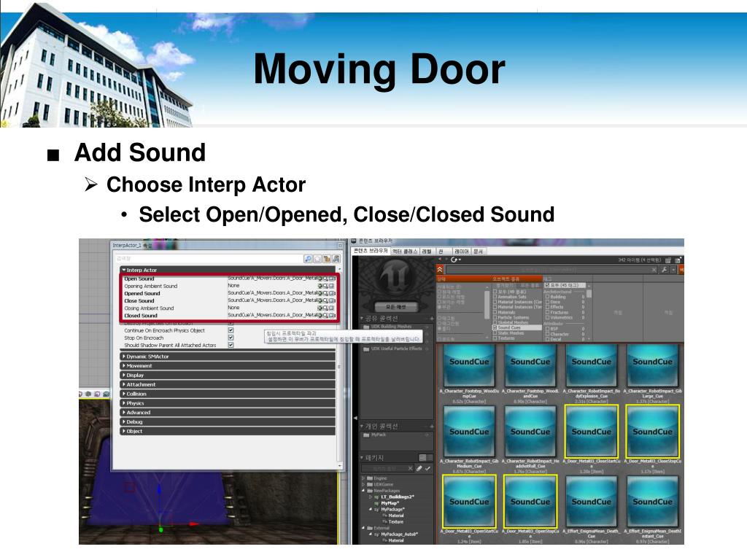This screenshot has width=747, height=560.
Task: Click the search magnifier icon in InterpActor properties
Action: coord(308,259)
